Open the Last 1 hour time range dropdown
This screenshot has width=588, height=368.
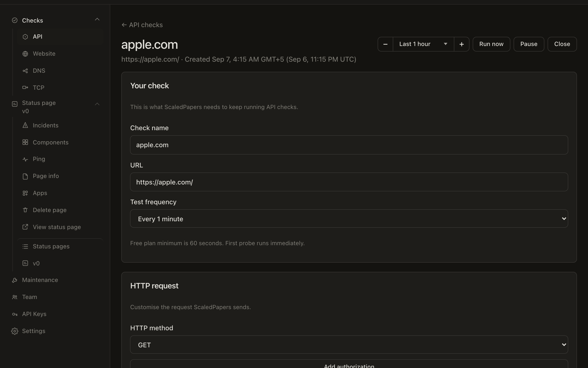click(x=423, y=44)
